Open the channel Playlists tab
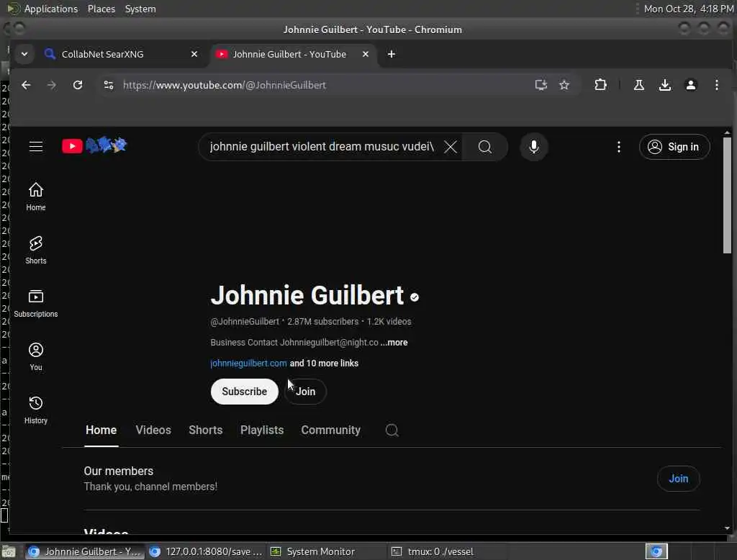This screenshot has height=560, width=737. 262,430
